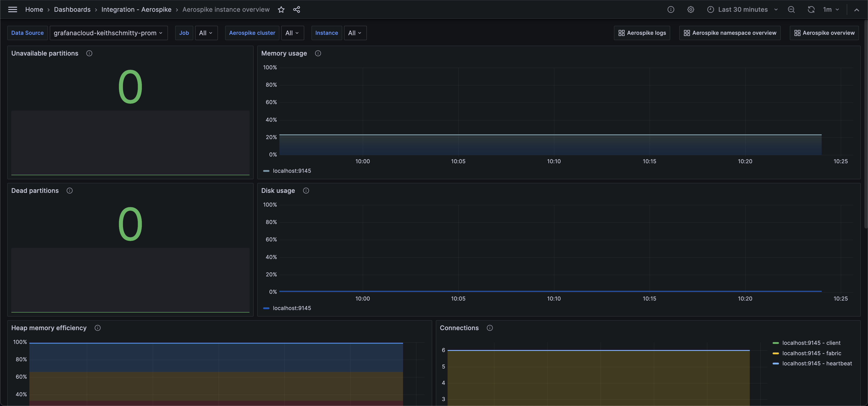Click the dashboard insights info icon
868x406 pixels.
click(x=670, y=9)
